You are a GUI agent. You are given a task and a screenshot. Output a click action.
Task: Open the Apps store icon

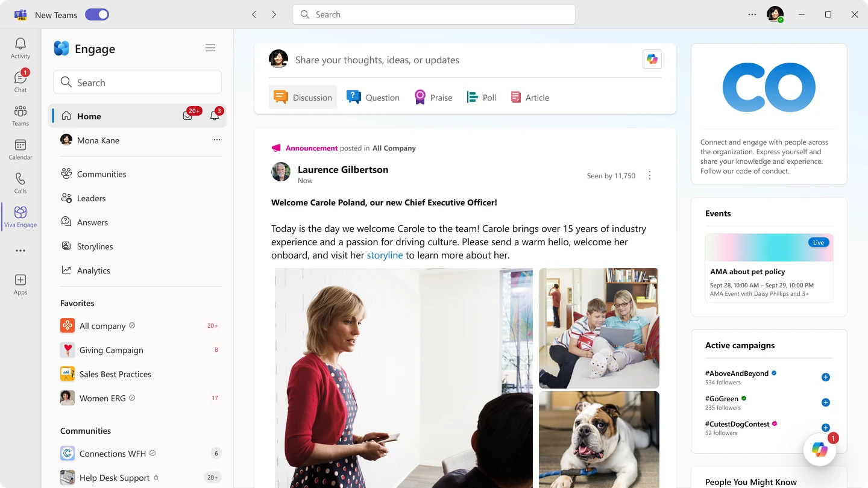click(20, 284)
